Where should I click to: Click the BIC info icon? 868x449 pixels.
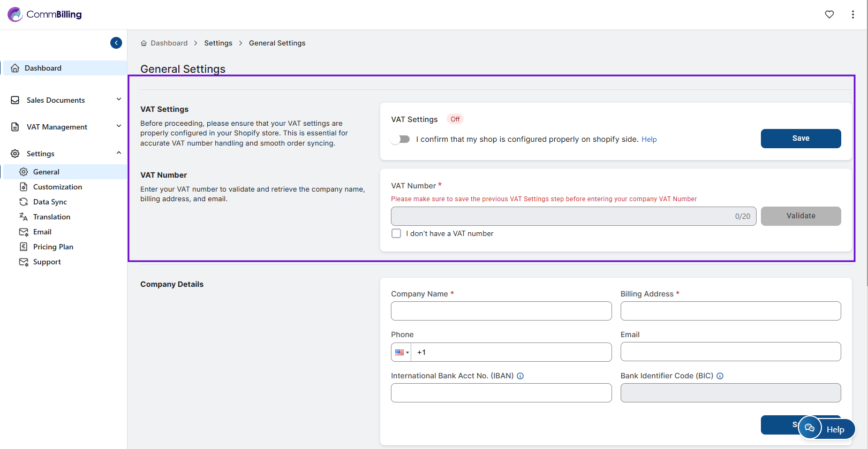pos(720,376)
